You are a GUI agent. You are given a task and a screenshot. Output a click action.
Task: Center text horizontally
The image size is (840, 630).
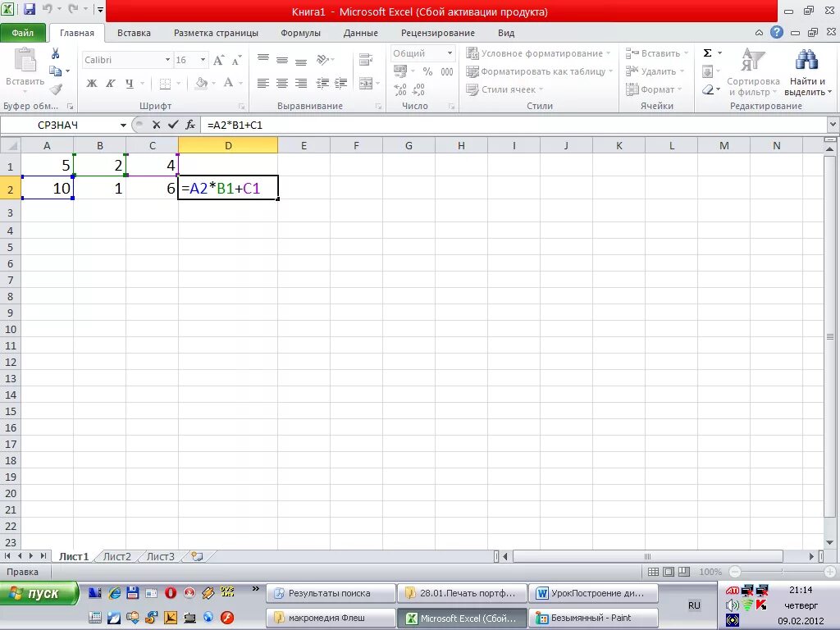[x=282, y=83]
